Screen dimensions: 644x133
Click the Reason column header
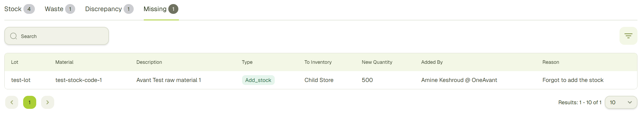[551, 62]
